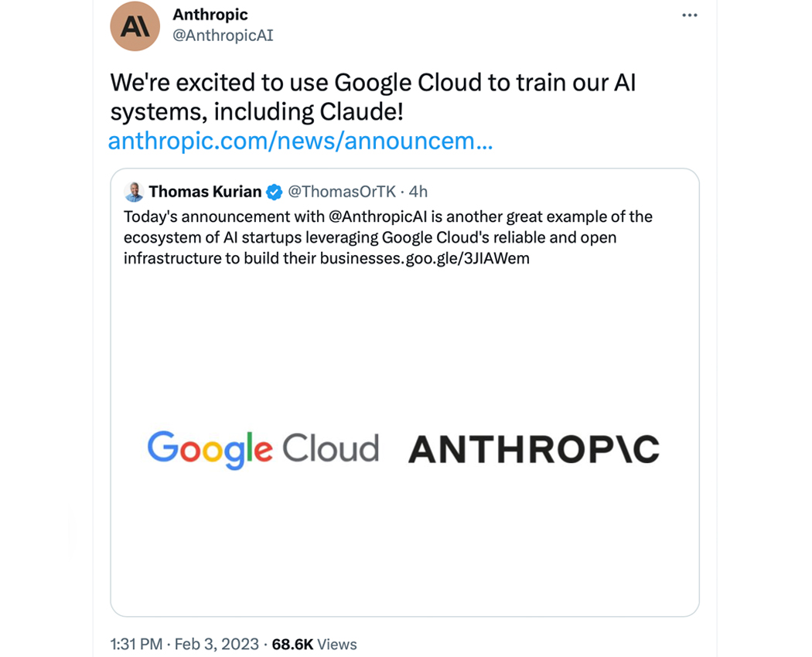This screenshot has width=812, height=657.
Task: Click the @ThomasOrTK handle
Action: [x=342, y=192]
